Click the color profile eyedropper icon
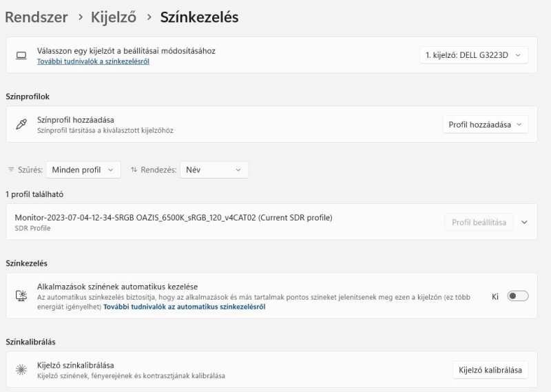Image resolution: width=551 pixels, height=392 pixels. click(21, 125)
